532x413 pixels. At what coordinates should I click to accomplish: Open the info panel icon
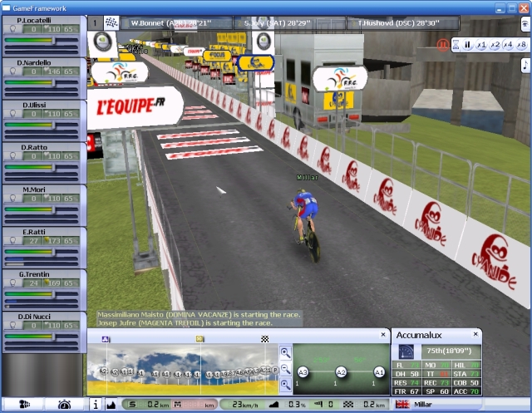coord(95,405)
